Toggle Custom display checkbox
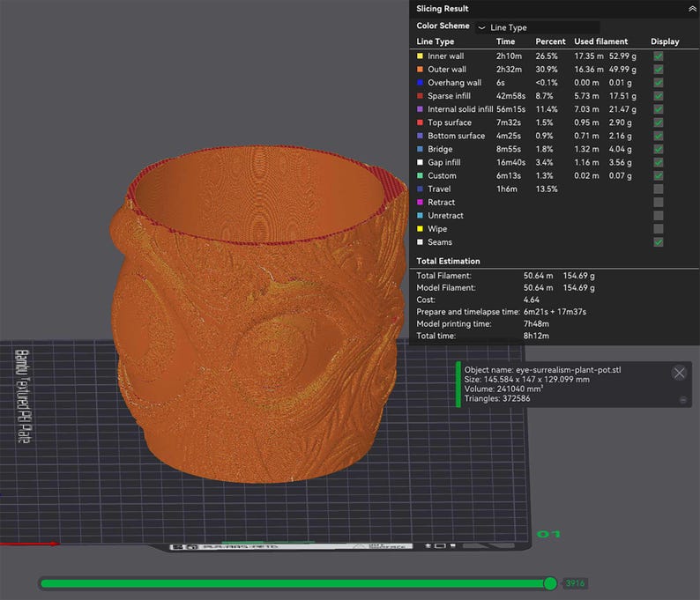This screenshot has height=600, width=700. coord(658,175)
